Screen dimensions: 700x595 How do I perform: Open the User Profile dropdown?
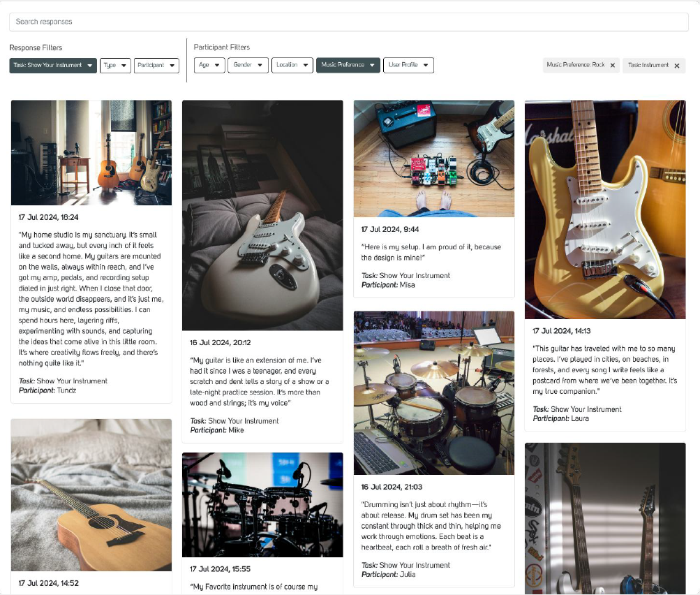(408, 65)
